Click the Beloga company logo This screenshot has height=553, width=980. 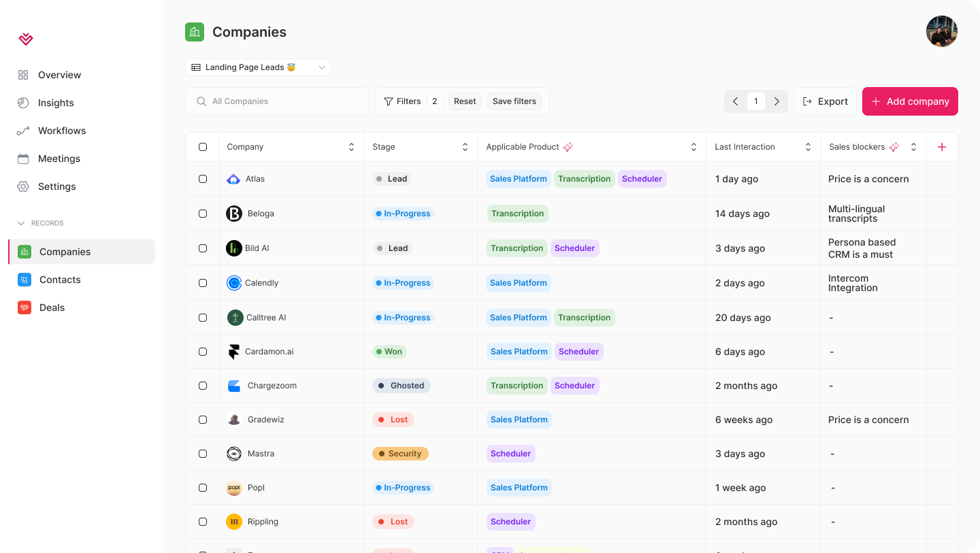[x=234, y=214]
